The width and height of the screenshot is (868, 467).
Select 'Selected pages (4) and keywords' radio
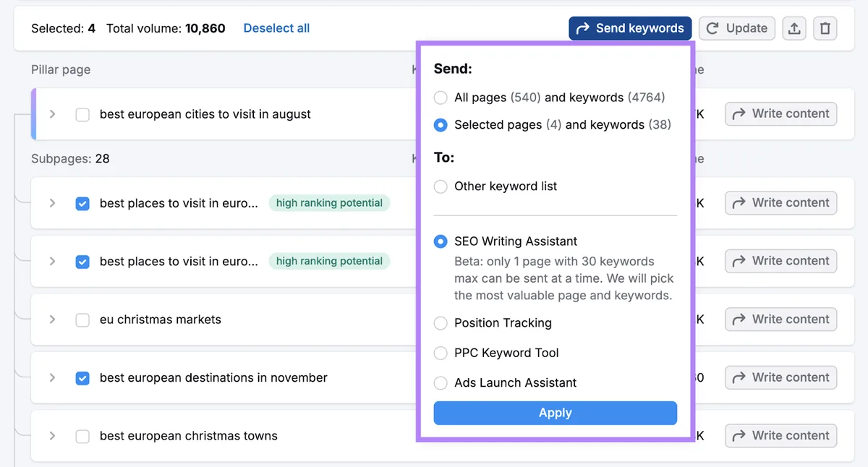(441, 124)
